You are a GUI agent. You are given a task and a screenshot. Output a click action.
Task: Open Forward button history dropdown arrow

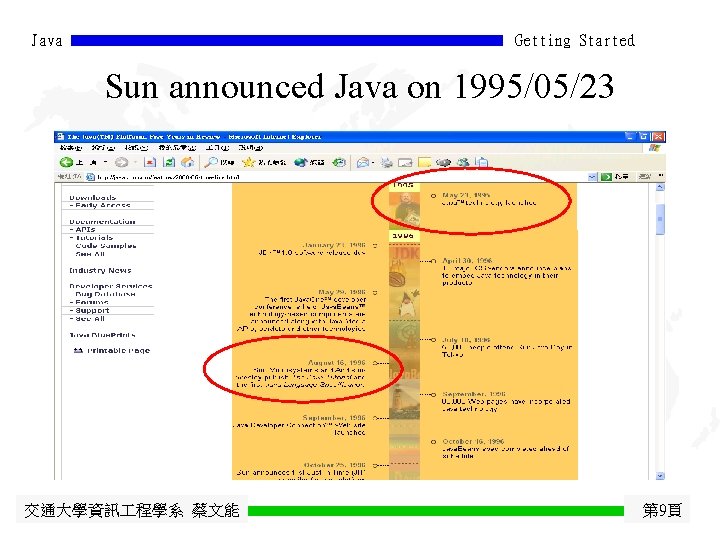point(135,162)
